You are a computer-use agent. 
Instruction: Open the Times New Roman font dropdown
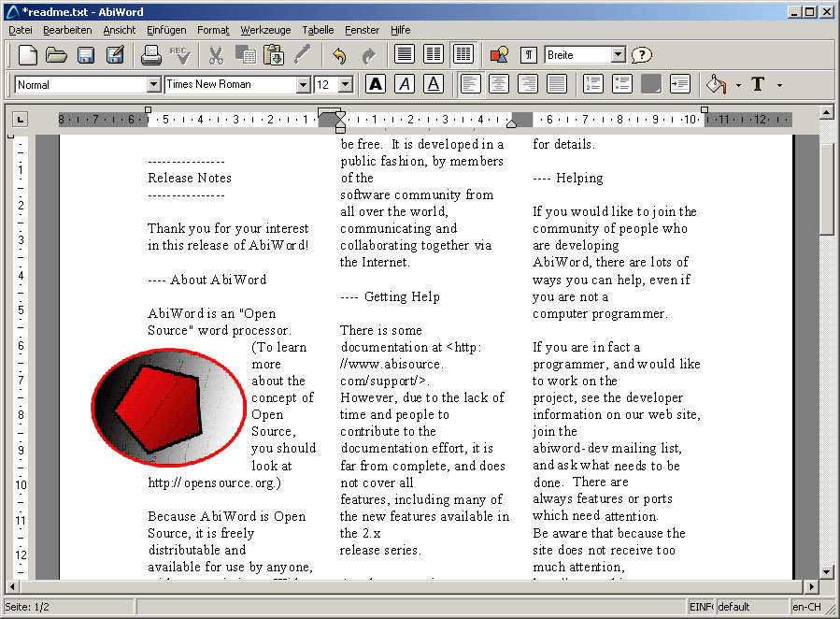304,84
